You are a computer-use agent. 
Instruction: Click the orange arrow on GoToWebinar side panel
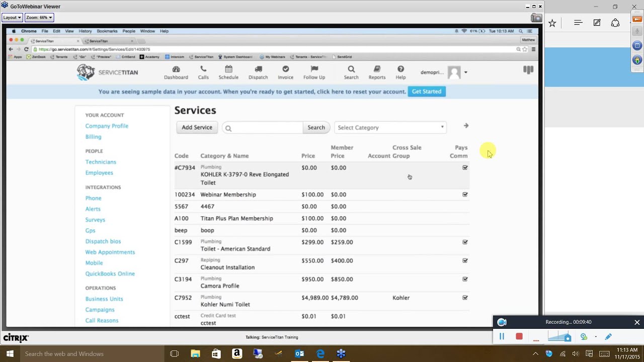point(637,19)
